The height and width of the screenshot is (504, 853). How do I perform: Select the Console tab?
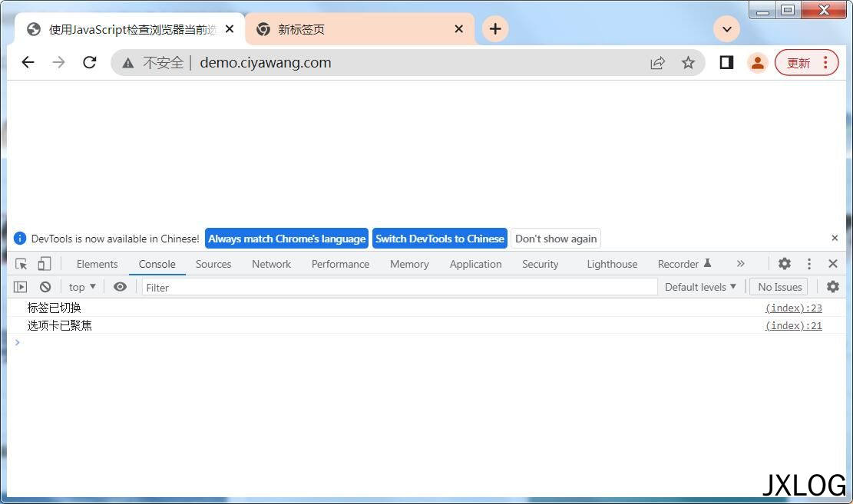[x=157, y=264]
